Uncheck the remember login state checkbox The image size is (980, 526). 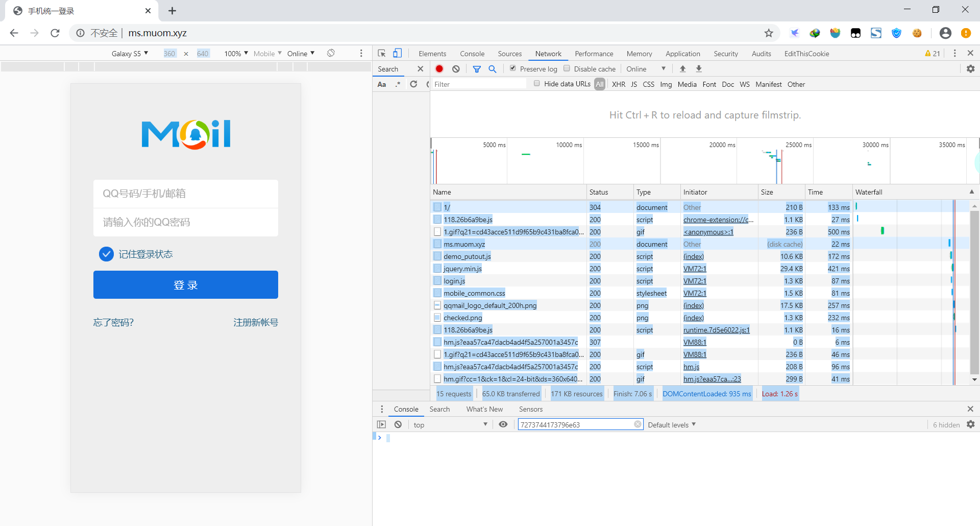point(106,254)
